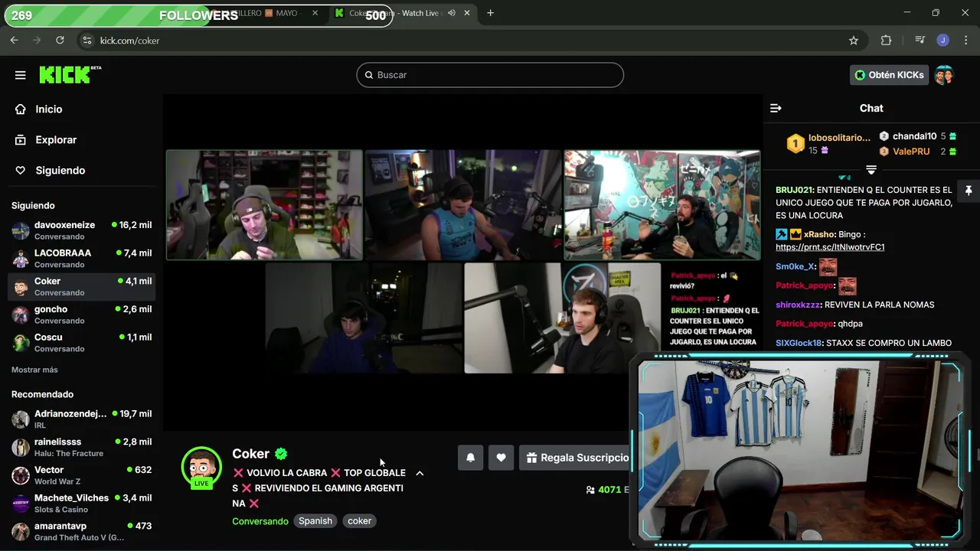The height and width of the screenshot is (551, 980).
Task: Toggle the notification bell for Coker
Action: point(470,458)
